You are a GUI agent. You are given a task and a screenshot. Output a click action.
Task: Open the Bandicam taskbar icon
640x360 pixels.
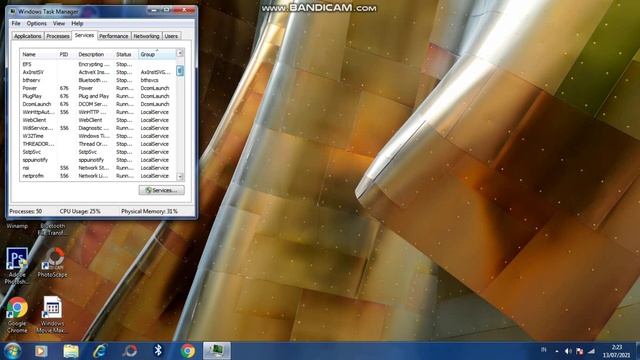pos(130,351)
